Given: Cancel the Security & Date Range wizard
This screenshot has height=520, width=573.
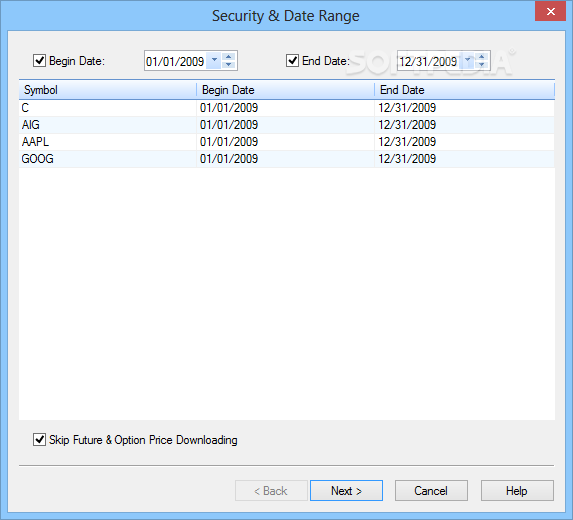Looking at the screenshot, I should click(431, 490).
